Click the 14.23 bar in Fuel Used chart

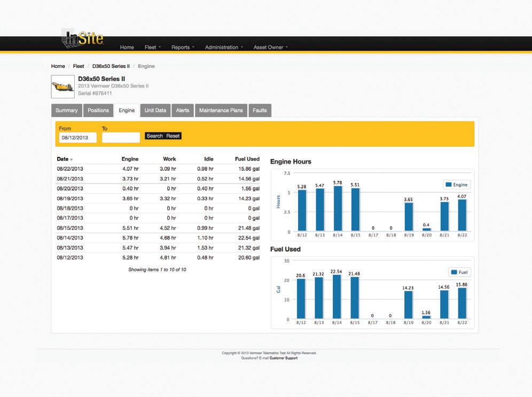click(x=408, y=305)
